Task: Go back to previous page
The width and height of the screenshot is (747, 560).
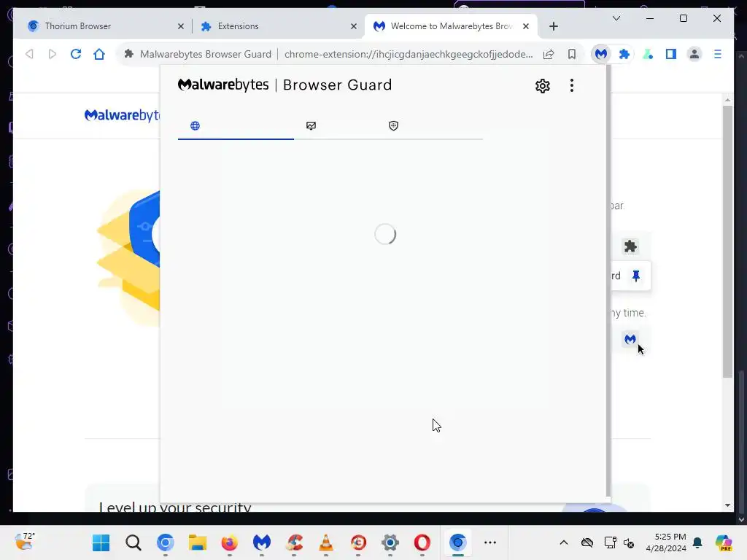Action: point(29,54)
